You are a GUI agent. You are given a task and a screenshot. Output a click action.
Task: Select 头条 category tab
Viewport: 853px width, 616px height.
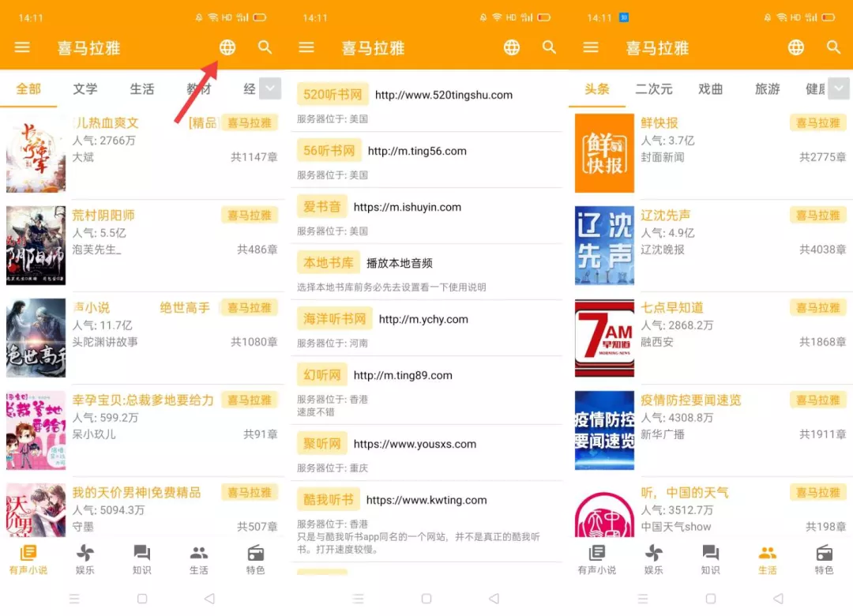(597, 88)
